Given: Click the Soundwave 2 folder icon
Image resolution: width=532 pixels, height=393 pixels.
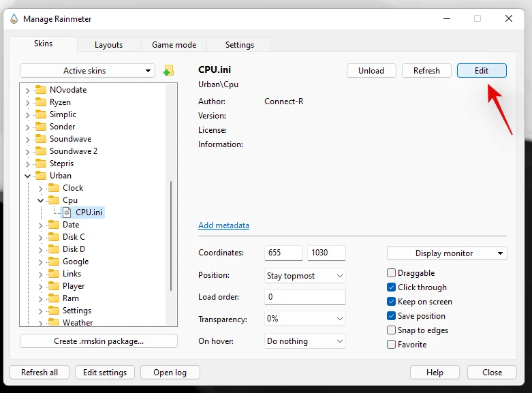Looking at the screenshot, I should 41,151.
